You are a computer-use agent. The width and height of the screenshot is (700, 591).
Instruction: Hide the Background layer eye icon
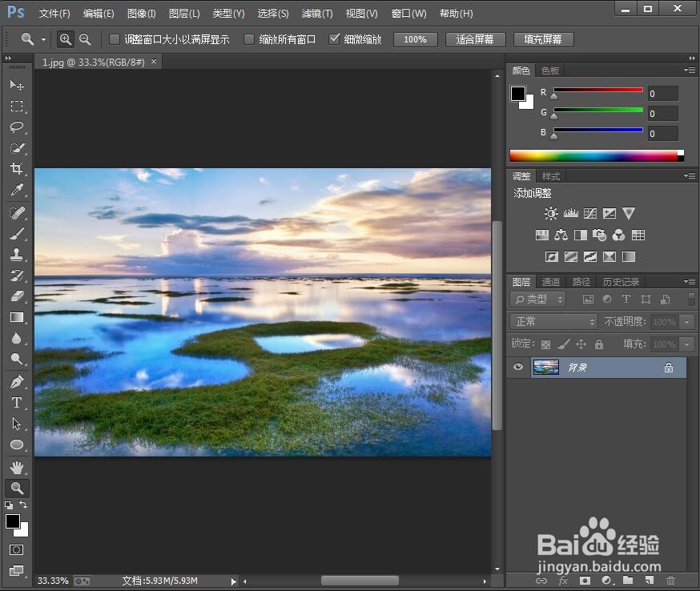(518, 367)
